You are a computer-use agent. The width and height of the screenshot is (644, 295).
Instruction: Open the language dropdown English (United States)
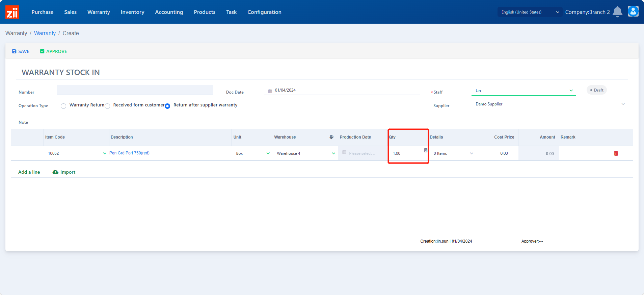coord(530,12)
